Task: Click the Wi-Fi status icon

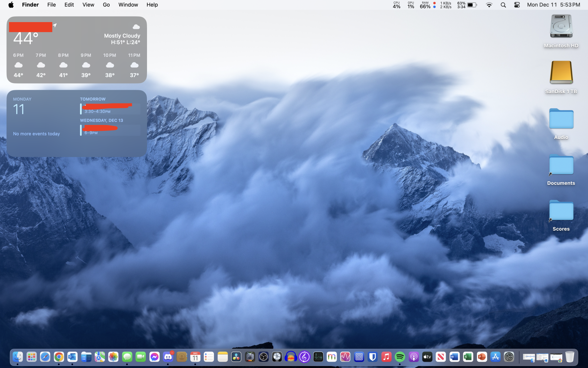Action: pos(489,5)
